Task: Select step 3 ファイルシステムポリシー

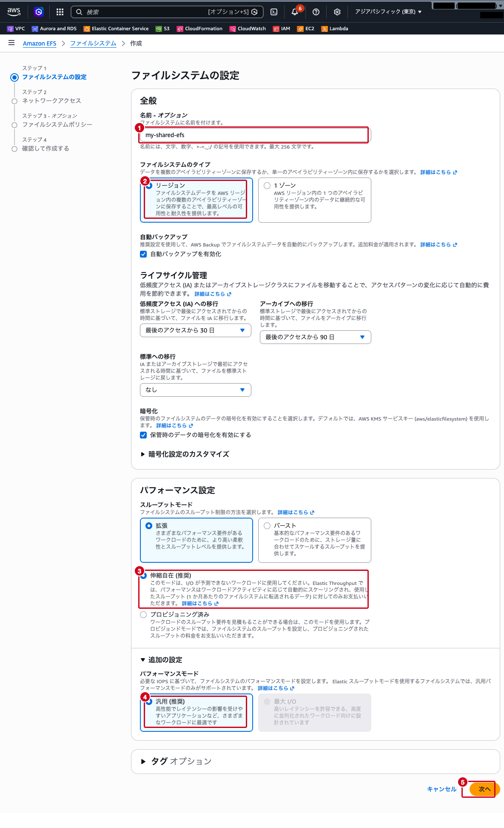Action: pos(57,125)
